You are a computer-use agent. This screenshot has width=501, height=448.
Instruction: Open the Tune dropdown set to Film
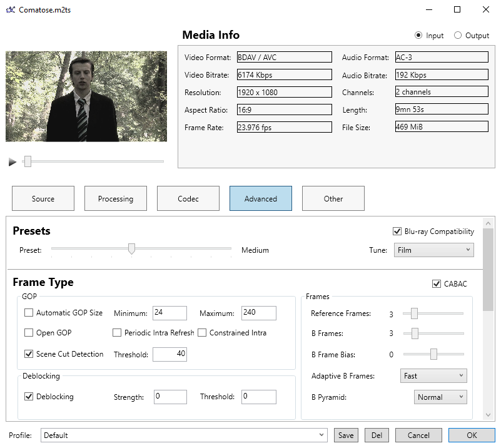tap(433, 250)
